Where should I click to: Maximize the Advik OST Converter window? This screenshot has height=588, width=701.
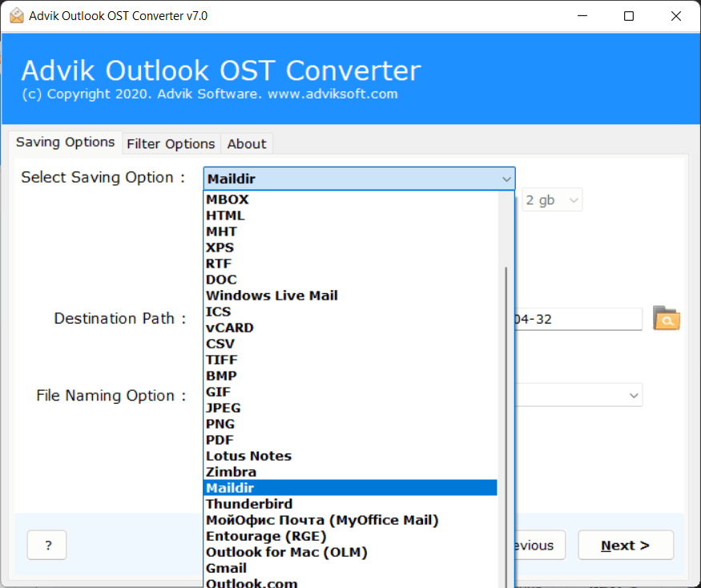(629, 16)
